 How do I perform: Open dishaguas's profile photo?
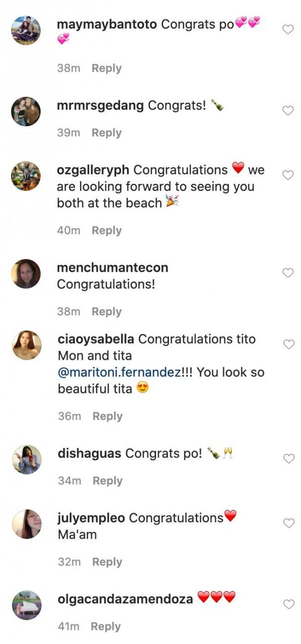coord(26,460)
